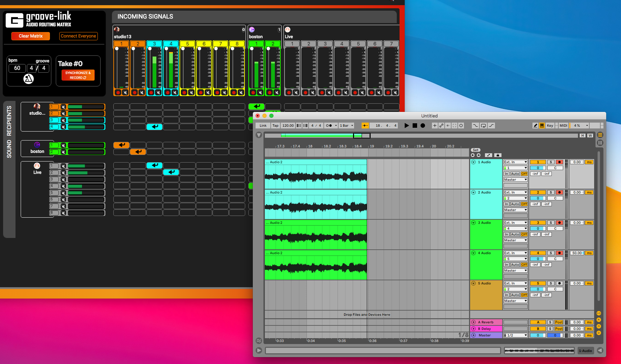This screenshot has height=364, width=621.
Task: Toggle computer MIDI keyboard icon
Action: click(x=542, y=126)
